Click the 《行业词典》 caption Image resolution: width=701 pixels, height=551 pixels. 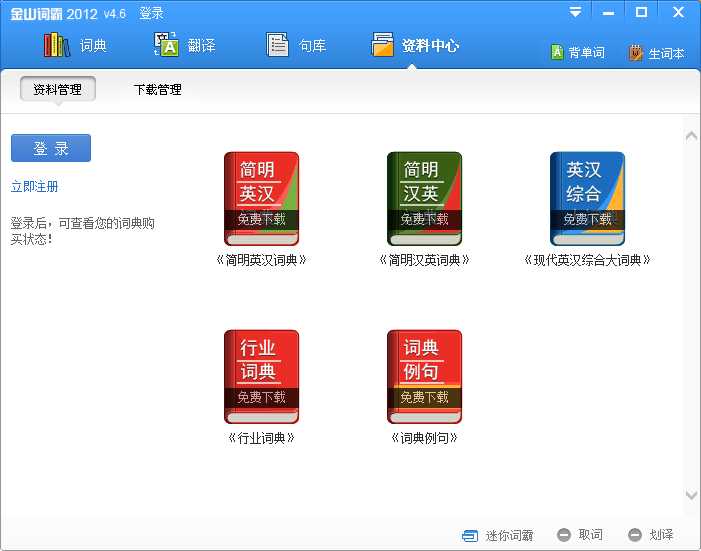(x=262, y=438)
